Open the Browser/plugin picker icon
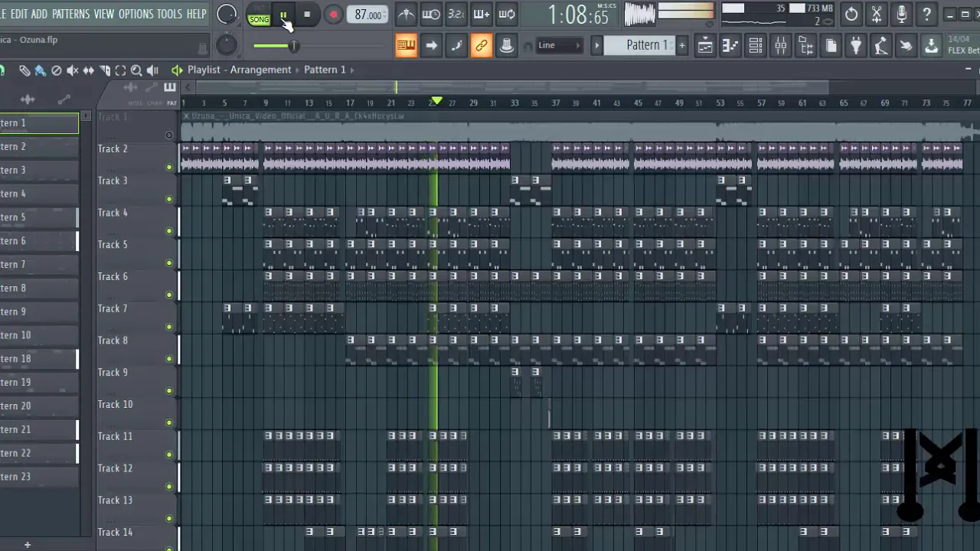Image resolution: width=980 pixels, height=551 pixels. pos(806,46)
